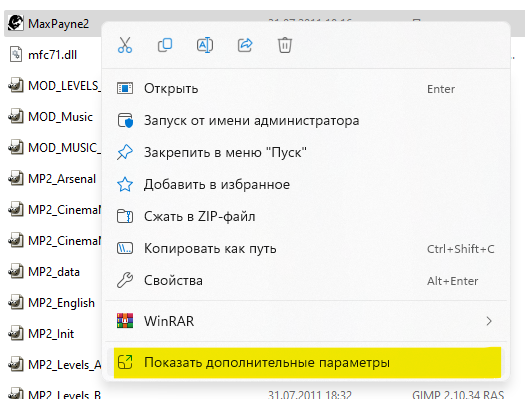This screenshot has height=399, width=525.
Task: Select the MP2_English file
Action: click(62, 303)
